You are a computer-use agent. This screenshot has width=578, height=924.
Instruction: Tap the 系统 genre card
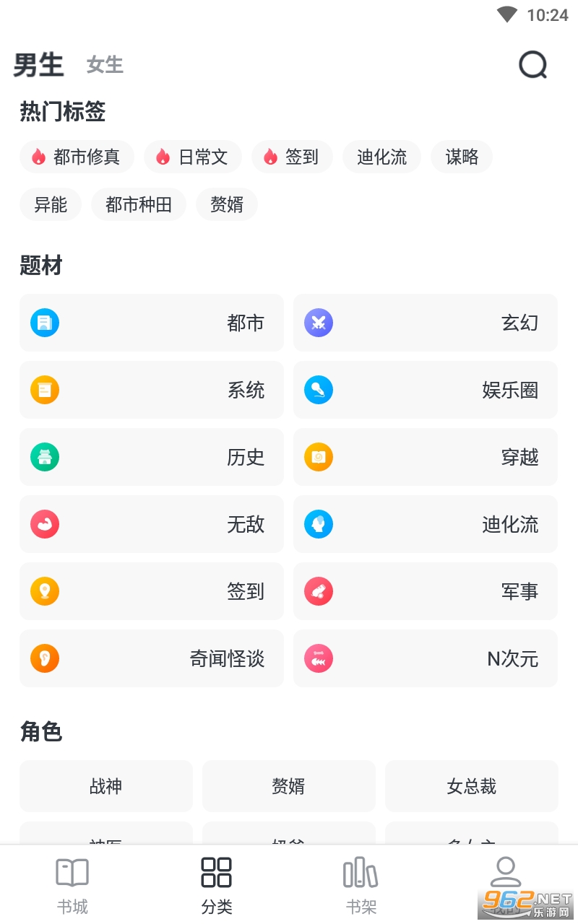pos(152,390)
